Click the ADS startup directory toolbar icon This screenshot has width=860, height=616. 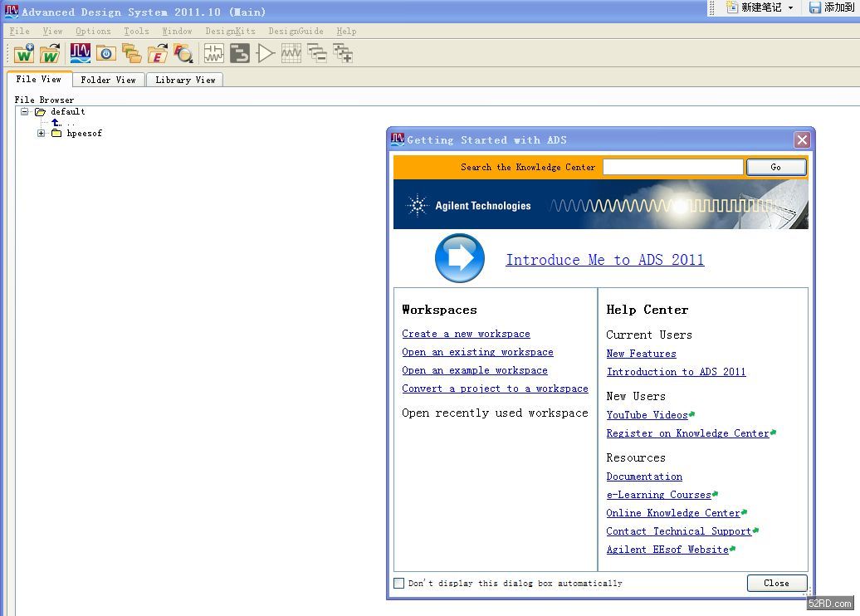click(80, 53)
